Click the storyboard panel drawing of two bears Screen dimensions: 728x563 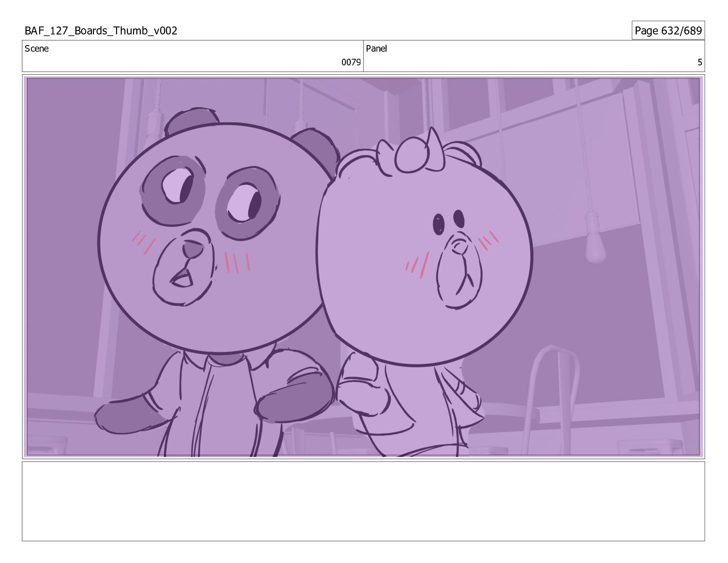click(364, 267)
